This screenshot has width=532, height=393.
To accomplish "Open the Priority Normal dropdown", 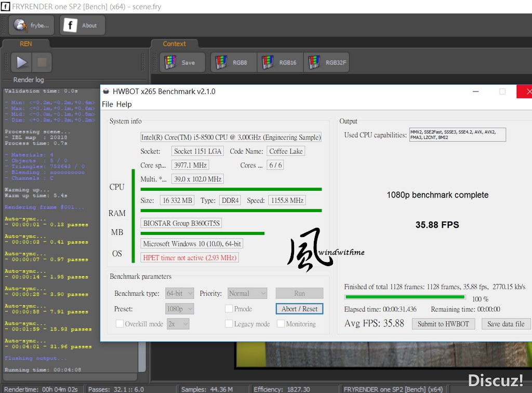I will 247,293.
